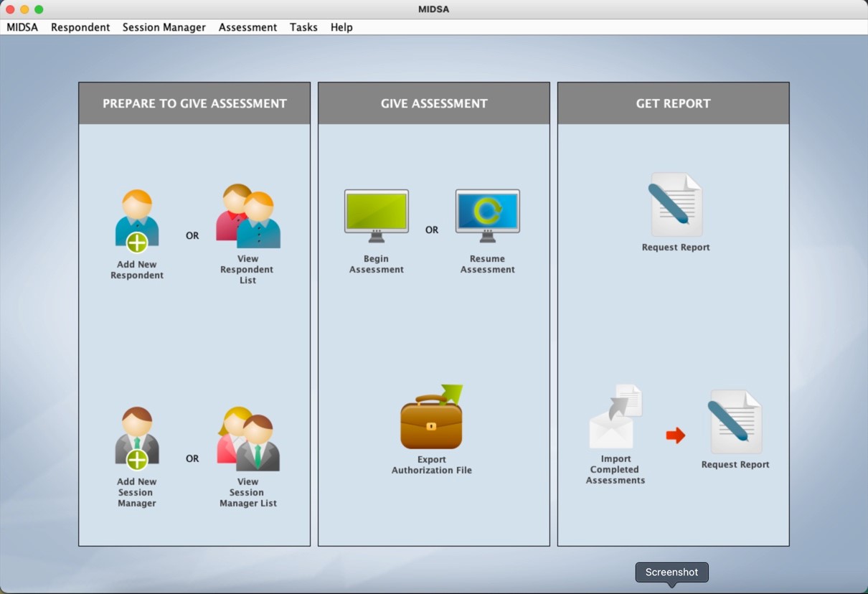Click Request Report icon beside the red arrow
The image size is (868, 594).
click(735, 423)
